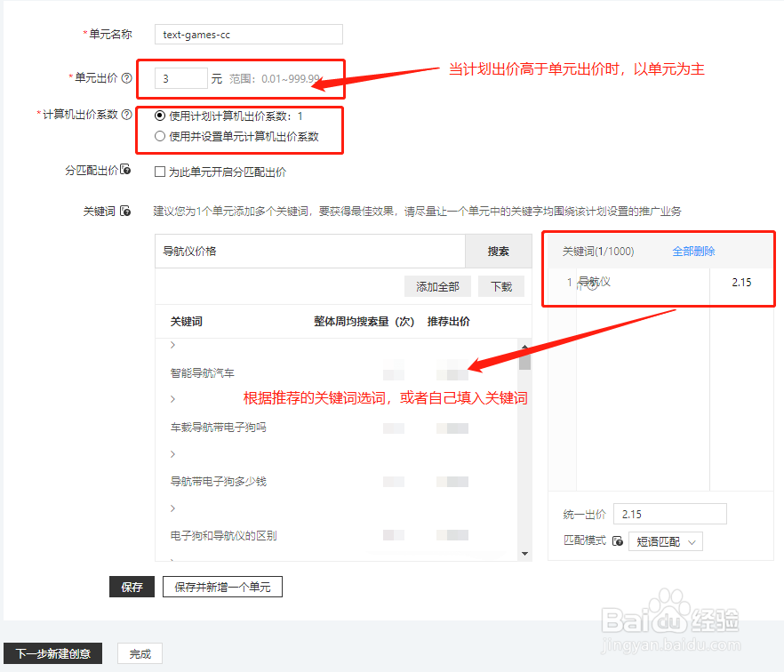Click the 搜索 search button

(498, 252)
